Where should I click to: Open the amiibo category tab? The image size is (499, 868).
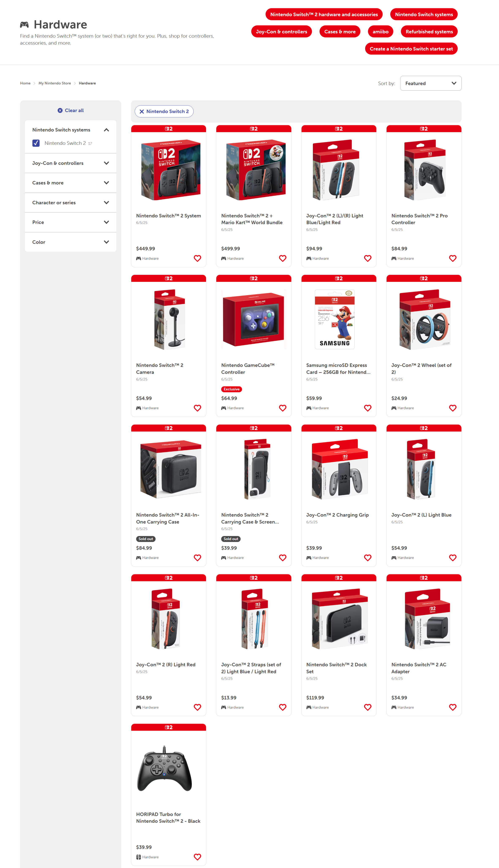click(380, 31)
